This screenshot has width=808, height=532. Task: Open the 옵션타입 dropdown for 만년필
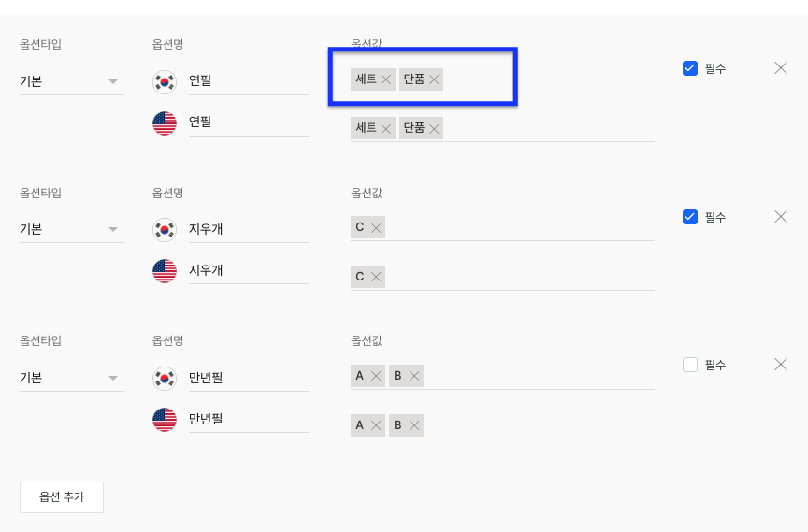pyautogui.click(x=71, y=378)
